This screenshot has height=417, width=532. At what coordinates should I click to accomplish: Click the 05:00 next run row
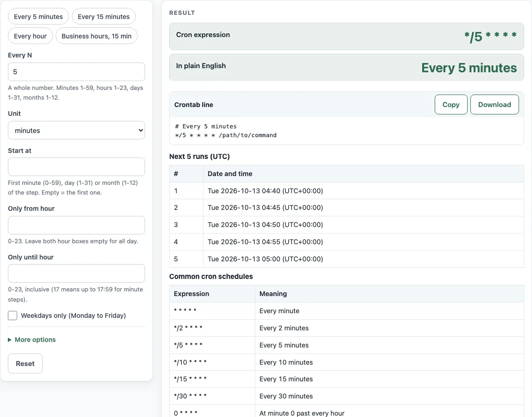point(347,259)
